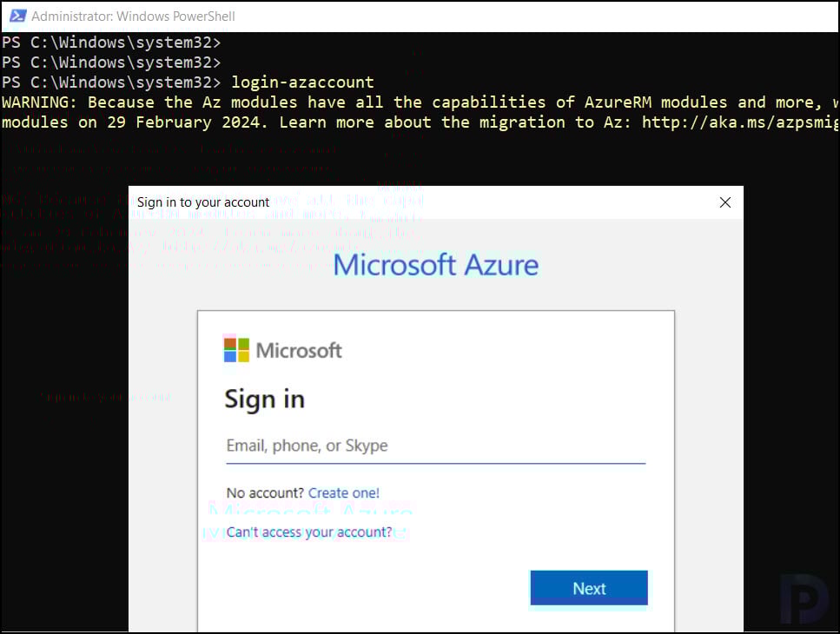This screenshot has width=840, height=634.
Task: Click the Next button
Action: pyautogui.click(x=589, y=588)
